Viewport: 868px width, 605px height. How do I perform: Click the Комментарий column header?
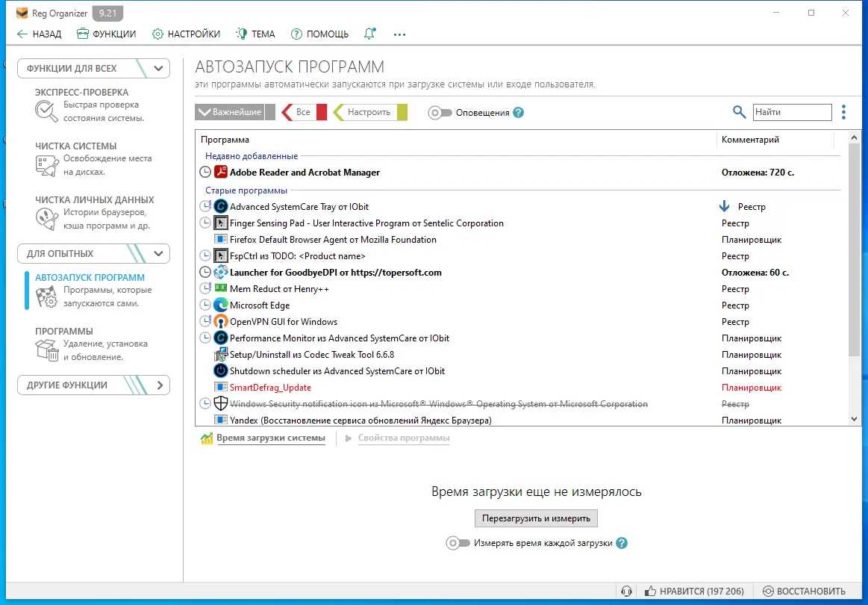point(775,140)
